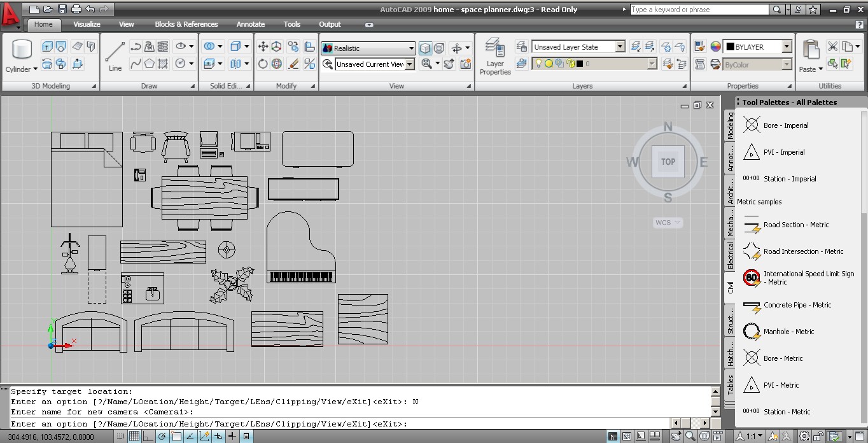Open the Realistic visual style dropdown
Viewport: 868px width, 443px height.
click(x=411, y=48)
